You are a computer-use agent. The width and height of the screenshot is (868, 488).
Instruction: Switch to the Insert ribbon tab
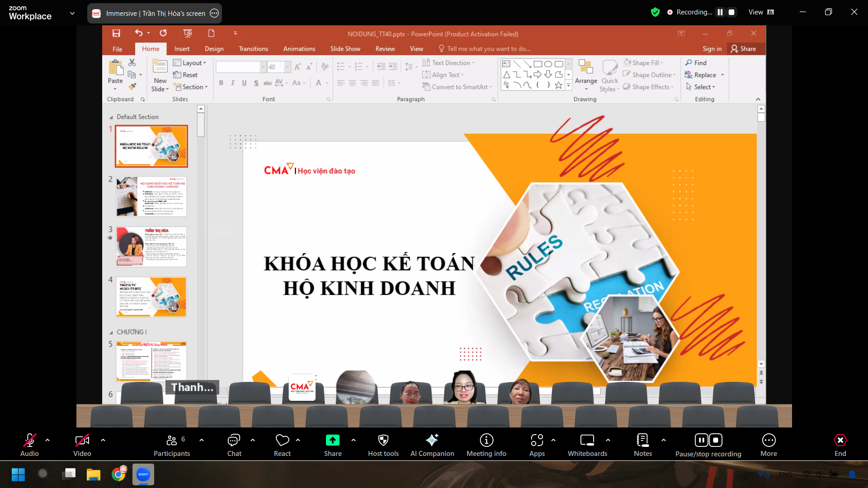182,49
